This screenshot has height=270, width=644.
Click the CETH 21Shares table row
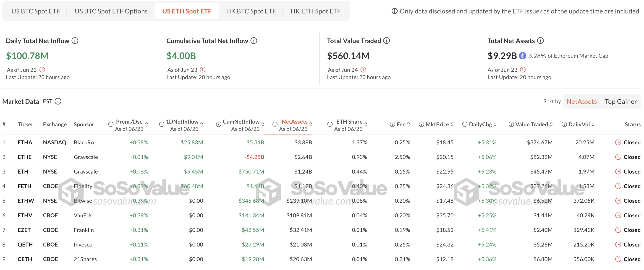[x=85, y=259]
